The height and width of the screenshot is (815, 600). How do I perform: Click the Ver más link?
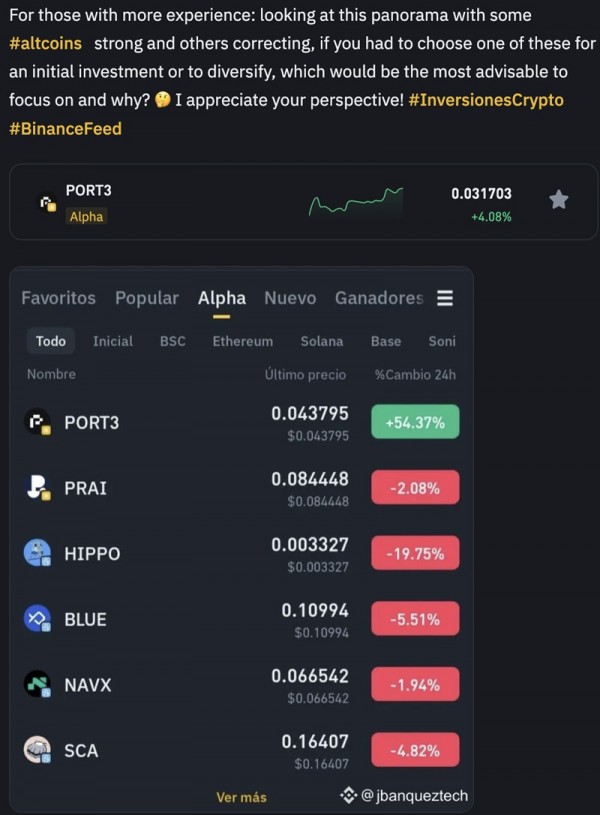click(241, 797)
